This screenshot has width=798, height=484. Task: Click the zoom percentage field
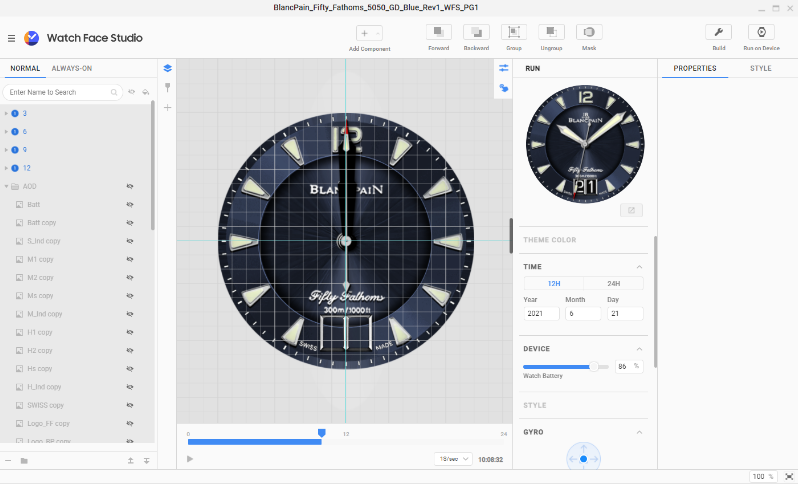(x=763, y=476)
